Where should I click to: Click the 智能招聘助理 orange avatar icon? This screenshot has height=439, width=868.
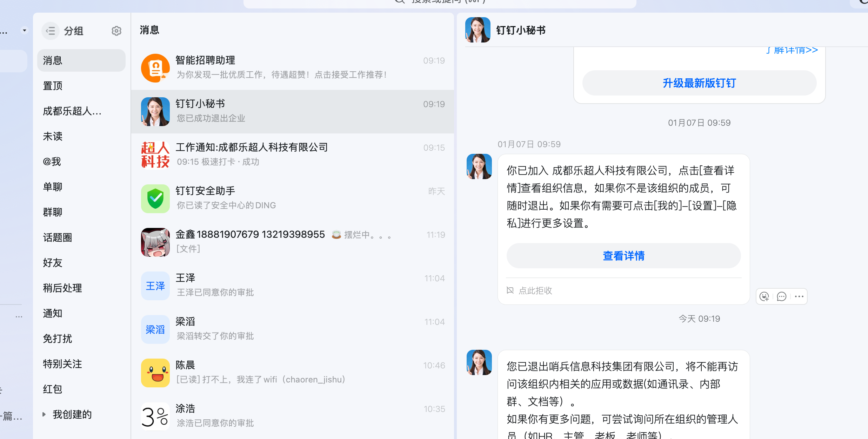click(x=155, y=68)
